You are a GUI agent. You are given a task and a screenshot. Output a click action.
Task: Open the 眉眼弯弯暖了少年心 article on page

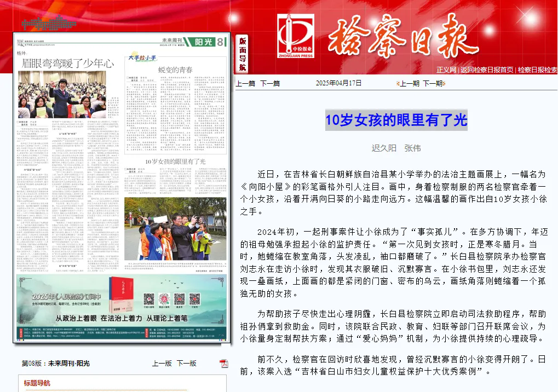point(67,64)
